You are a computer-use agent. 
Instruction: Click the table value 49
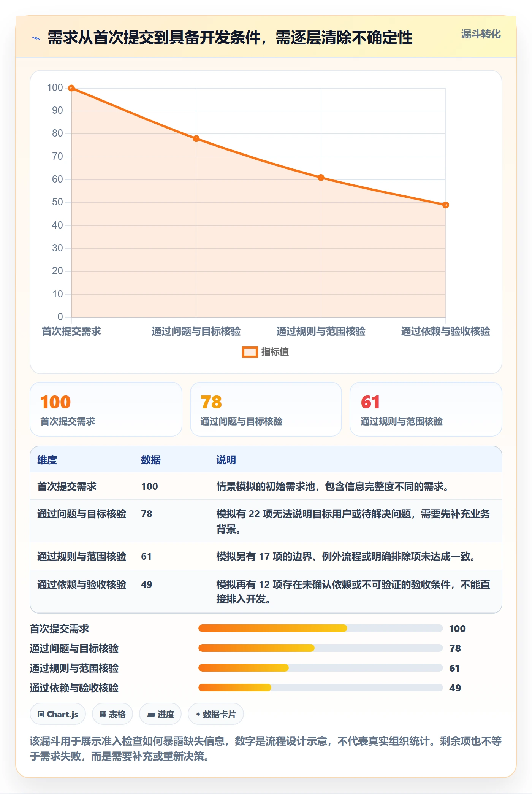click(147, 584)
